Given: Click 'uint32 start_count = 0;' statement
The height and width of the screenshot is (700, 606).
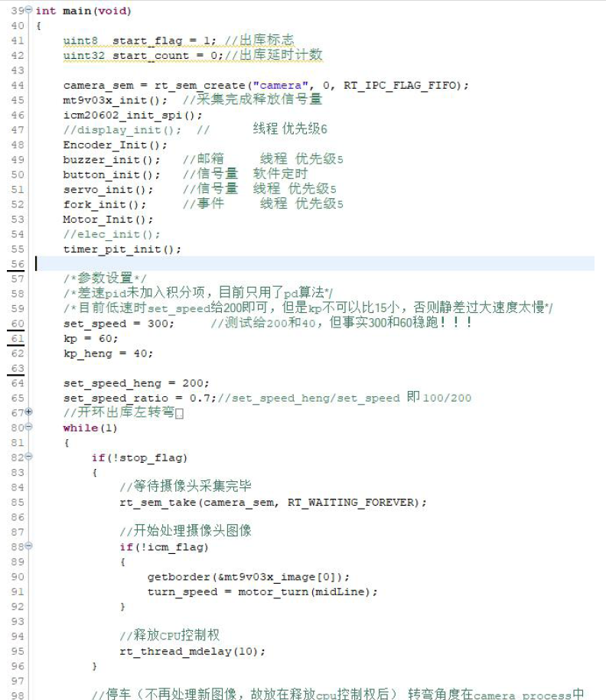Looking at the screenshot, I should (143, 56).
